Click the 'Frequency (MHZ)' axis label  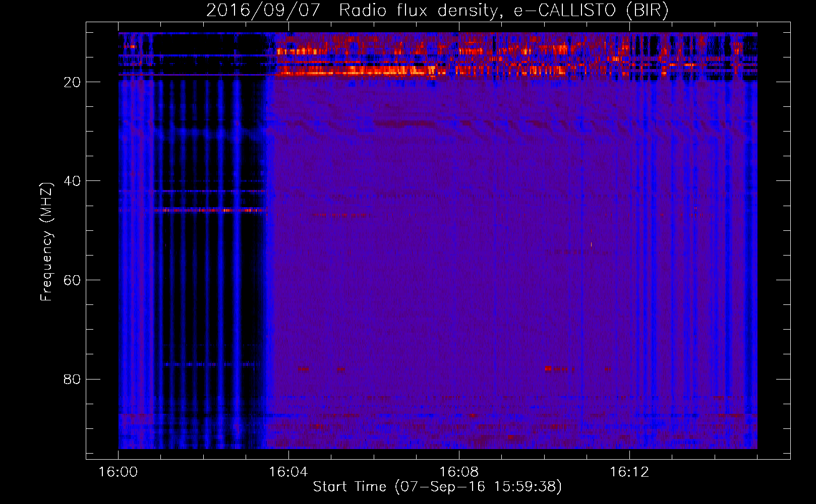(x=46, y=242)
